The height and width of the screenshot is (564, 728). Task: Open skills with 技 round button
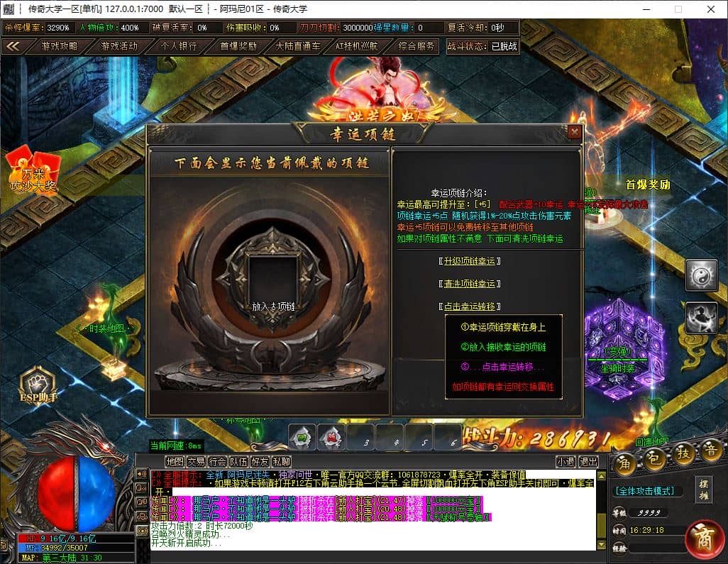pyautogui.click(x=683, y=454)
